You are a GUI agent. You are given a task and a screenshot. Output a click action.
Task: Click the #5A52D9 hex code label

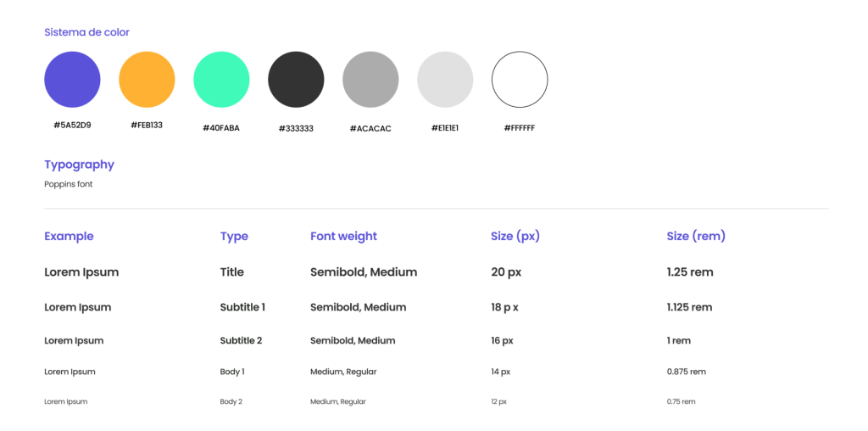[73, 126]
